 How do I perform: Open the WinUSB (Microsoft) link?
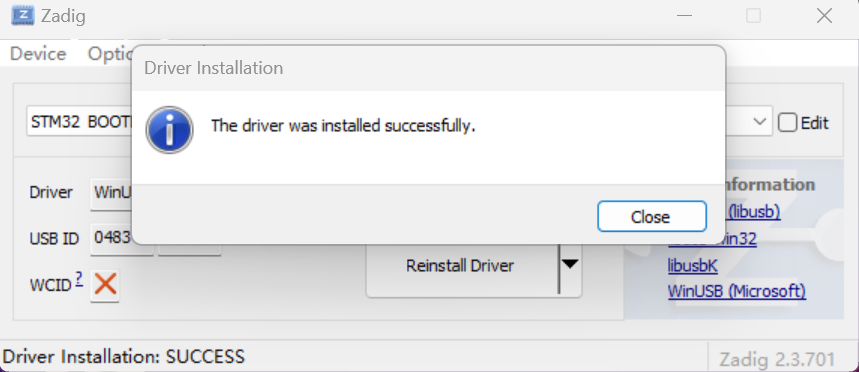point(737,291)
